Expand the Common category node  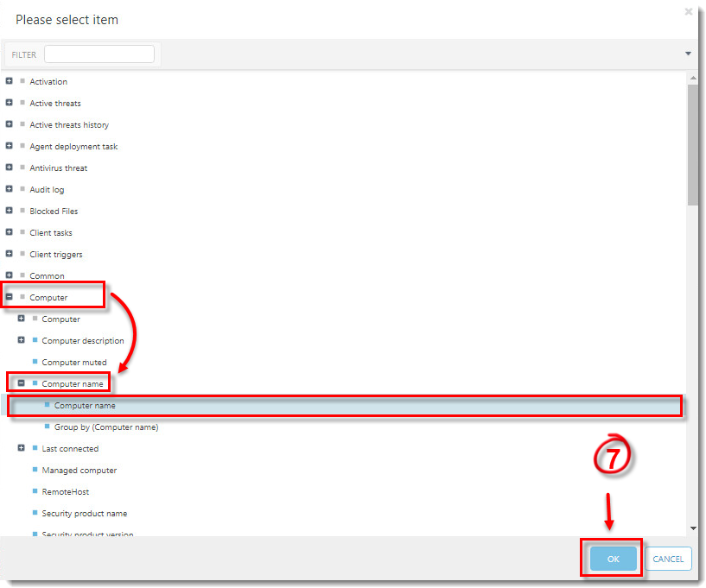[9, 275]
